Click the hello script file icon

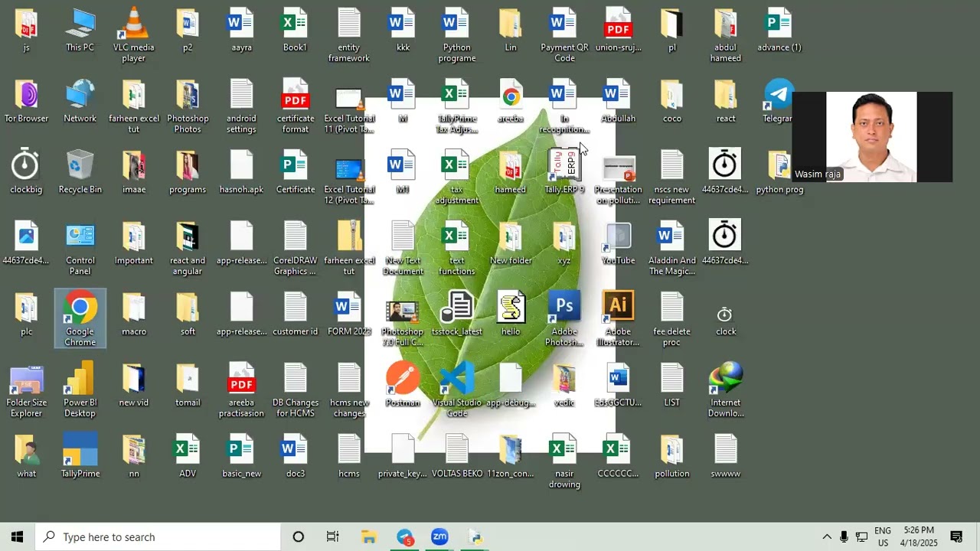tap(511, 315)
